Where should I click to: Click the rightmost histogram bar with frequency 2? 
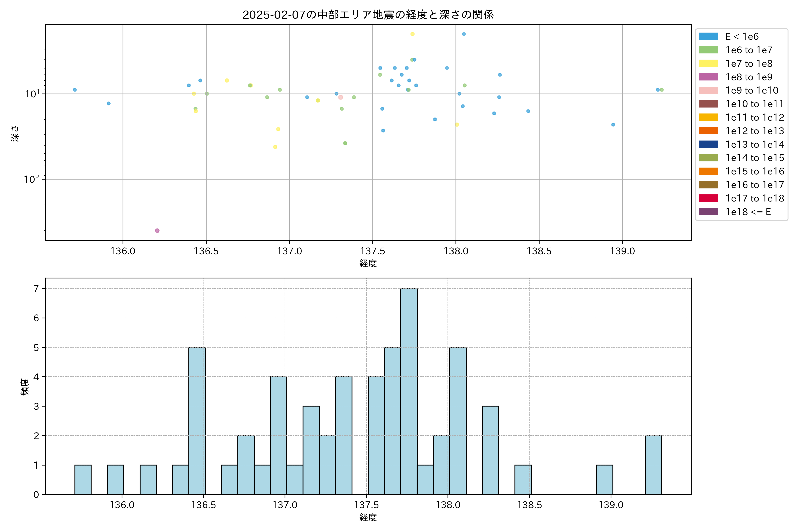point(653,465)
